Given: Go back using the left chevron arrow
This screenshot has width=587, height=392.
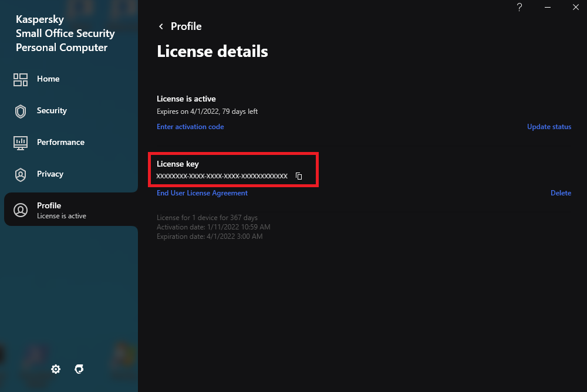Looking at the screenshot, I should tap(161, 26).
